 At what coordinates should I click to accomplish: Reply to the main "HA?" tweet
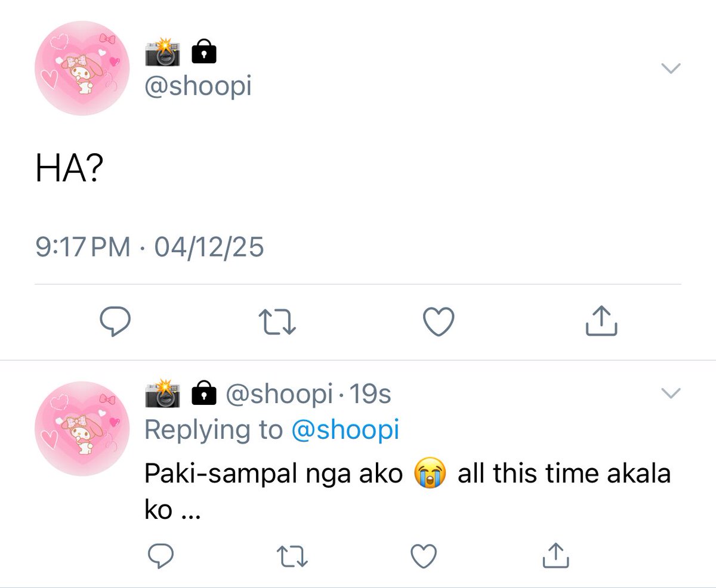[115, 322]
